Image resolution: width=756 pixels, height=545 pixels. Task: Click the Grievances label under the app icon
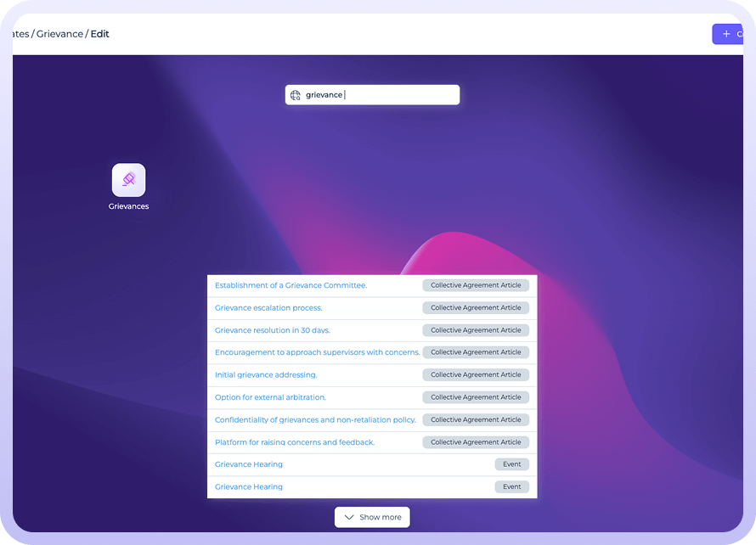point(128,206)
